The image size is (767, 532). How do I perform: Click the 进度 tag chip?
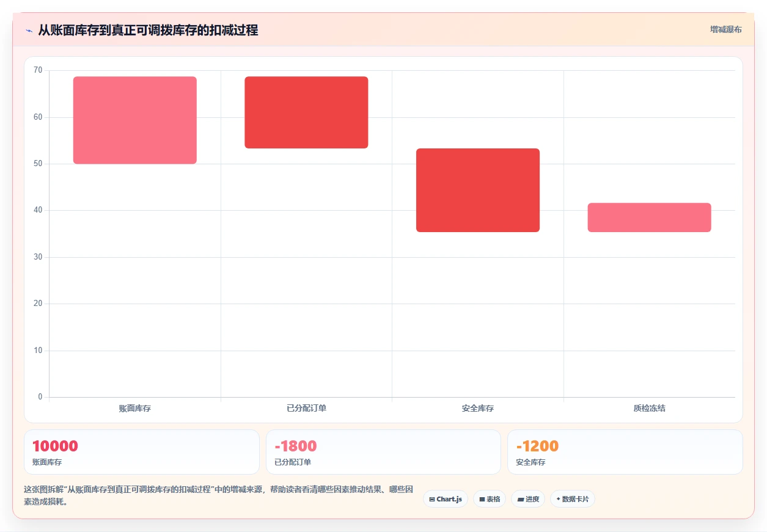pyautogui.click(x=528, y=499)
